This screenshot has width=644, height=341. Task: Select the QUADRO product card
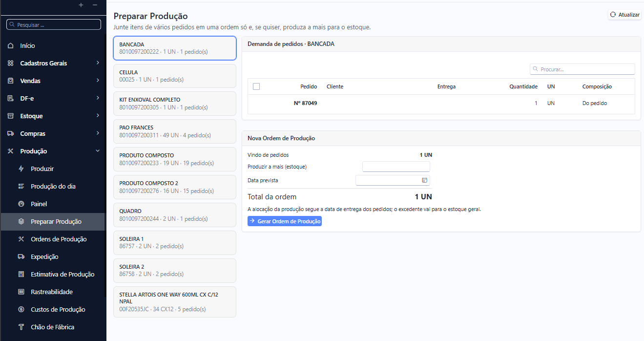175,215
